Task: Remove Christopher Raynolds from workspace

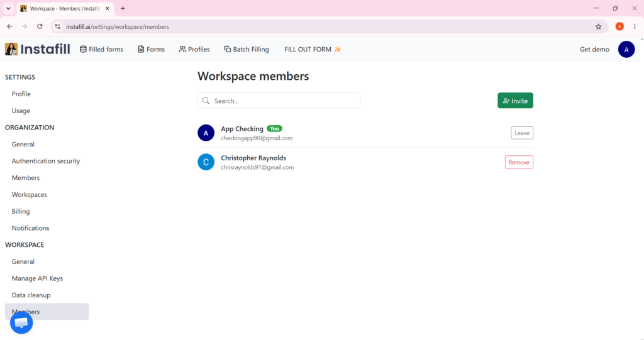Action: click(x=519, y=162)
